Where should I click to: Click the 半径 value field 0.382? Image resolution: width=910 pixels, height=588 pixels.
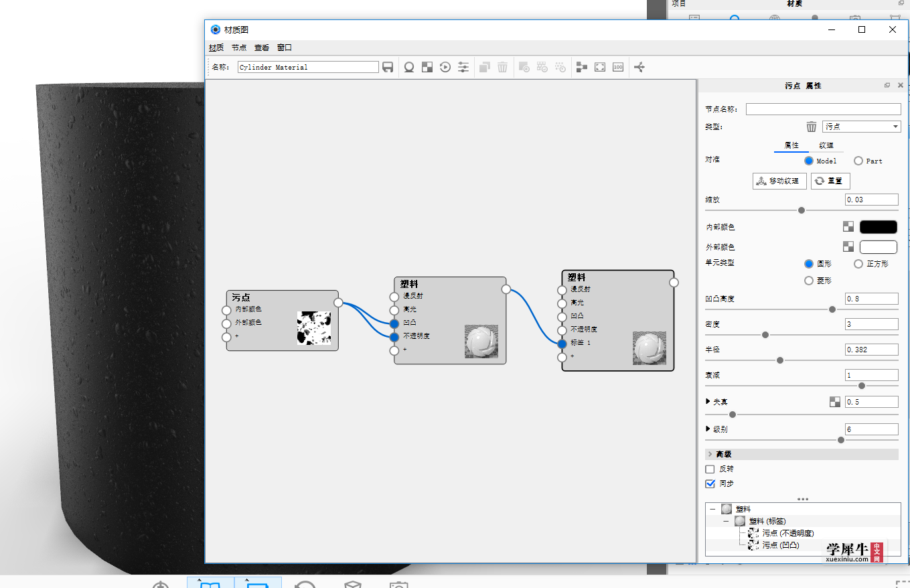871,350
